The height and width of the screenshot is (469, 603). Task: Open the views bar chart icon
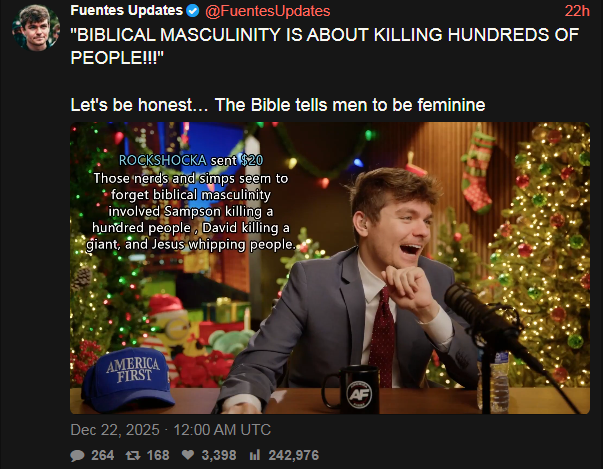click(255, 455)
